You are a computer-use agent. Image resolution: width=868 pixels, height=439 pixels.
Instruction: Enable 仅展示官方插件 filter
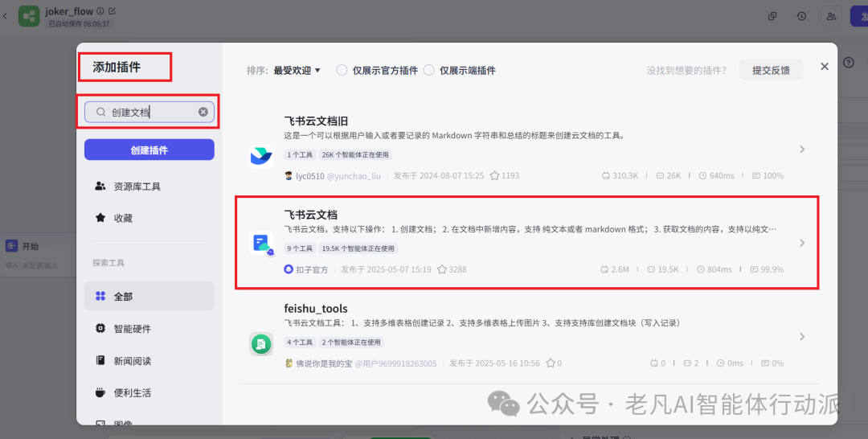point(342,70)
